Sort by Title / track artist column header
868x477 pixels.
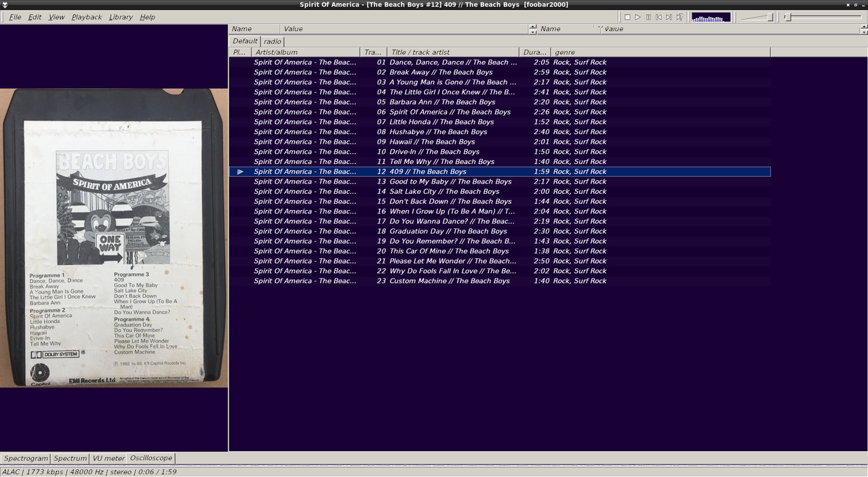pyautogui.click(x=454, y=52)
